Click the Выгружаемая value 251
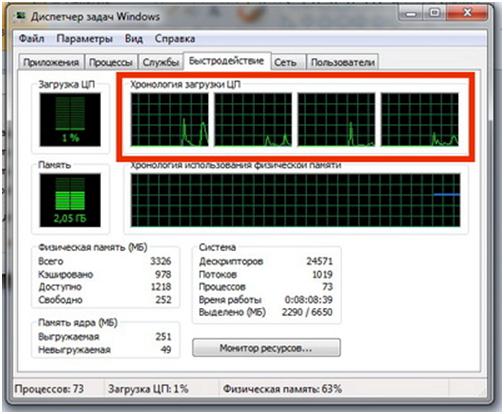This screenshot has height=414, width=504. (163, 336)
